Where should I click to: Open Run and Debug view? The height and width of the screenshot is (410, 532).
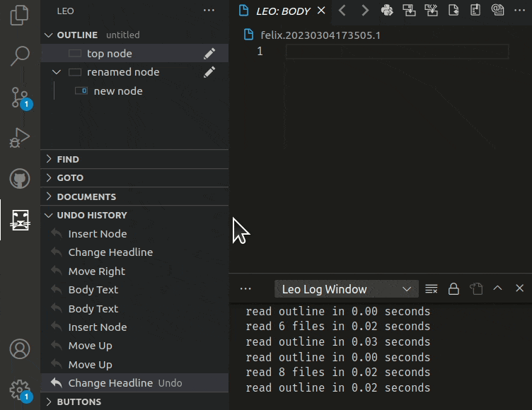tap(19, 138)
